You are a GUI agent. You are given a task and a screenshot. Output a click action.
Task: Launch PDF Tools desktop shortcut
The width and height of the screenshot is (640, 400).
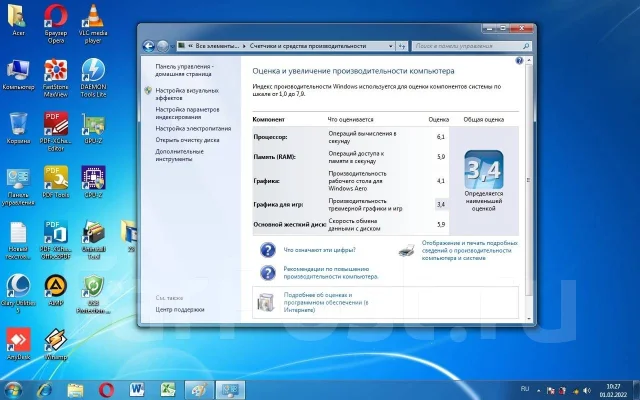[x=56, y=182]
